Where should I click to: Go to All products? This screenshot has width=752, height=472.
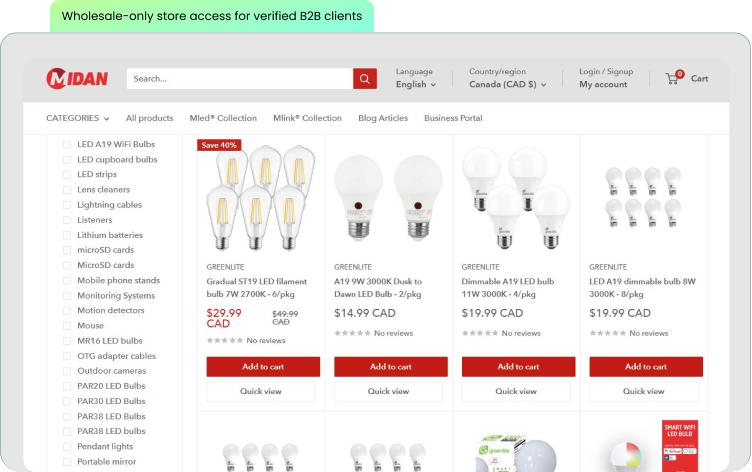tap(149, 118)
